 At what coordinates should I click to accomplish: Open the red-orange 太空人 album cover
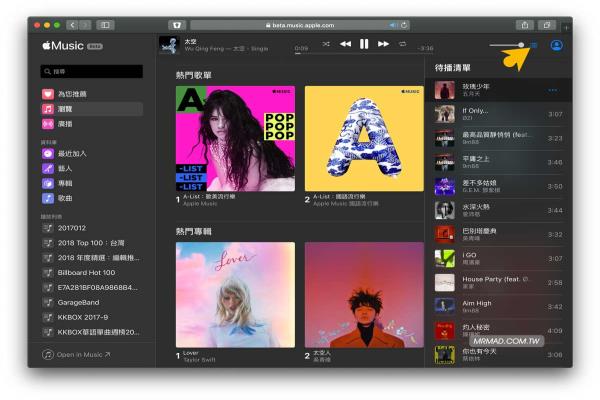364,295
